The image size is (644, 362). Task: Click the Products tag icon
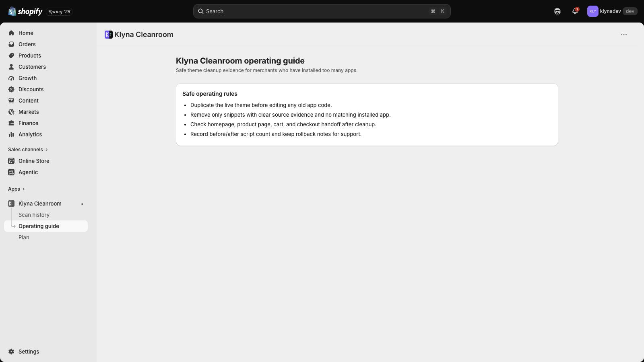tap(11, 56)
